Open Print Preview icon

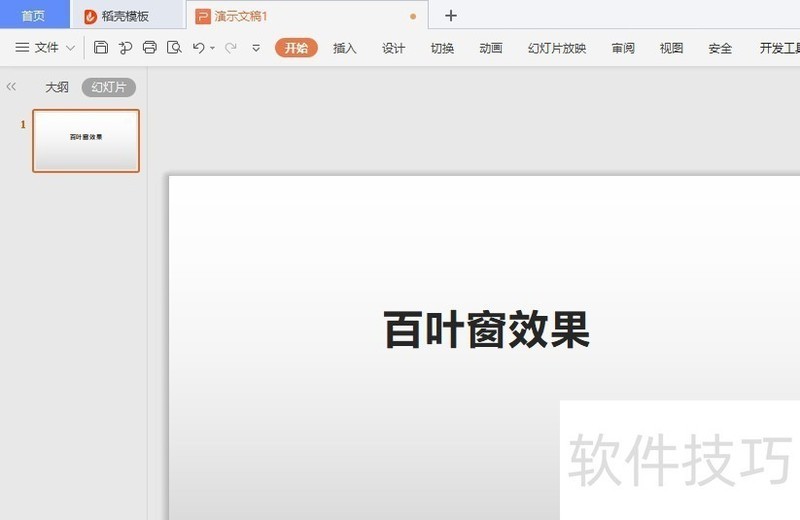(x=174, y=47)
